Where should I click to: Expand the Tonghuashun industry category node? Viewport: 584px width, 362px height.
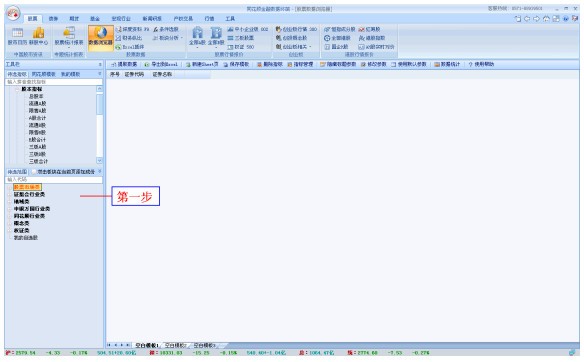point(10,216)
